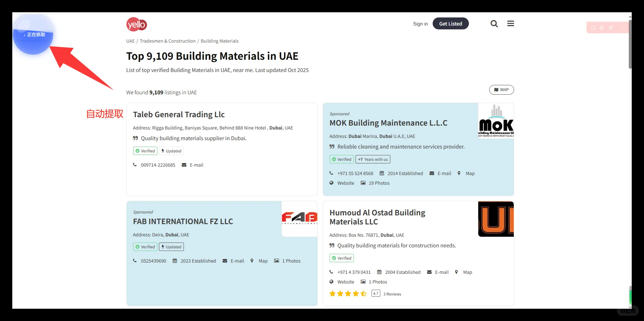Image resolution: width=644 pixels, height=321 pixels.
Task: Open the AI chat icon in the pink toolbar
Action: [602, 28]
